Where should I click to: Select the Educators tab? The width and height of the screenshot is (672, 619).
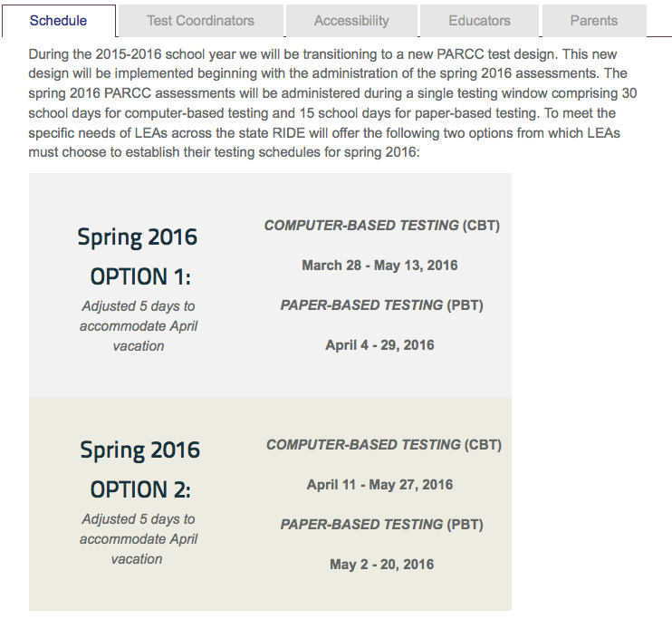pyautogui.click(x=479, y=21)
